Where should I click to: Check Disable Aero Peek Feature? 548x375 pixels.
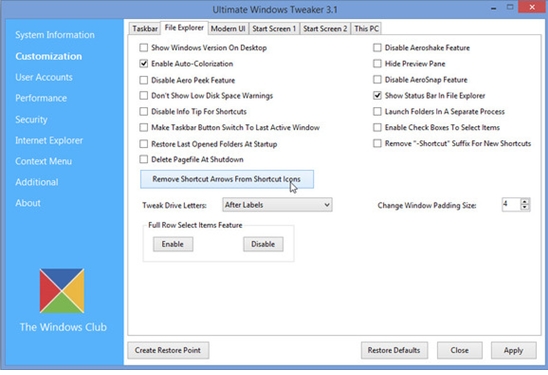[144, 80]
